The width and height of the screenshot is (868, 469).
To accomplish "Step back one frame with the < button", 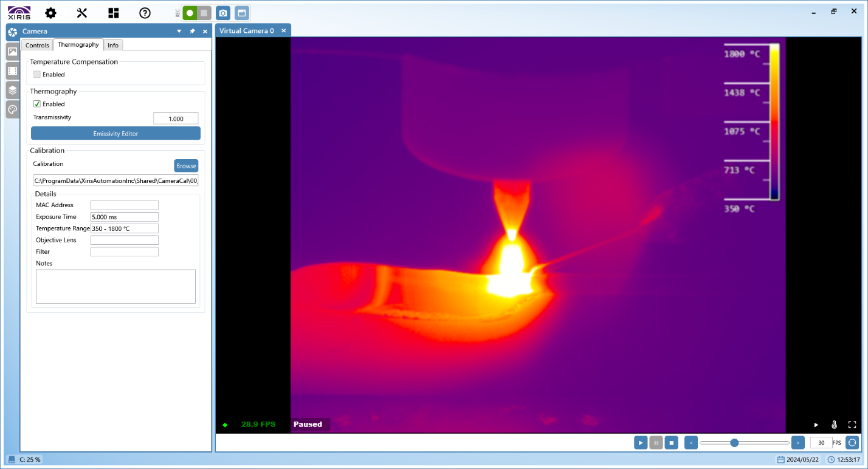I will [x=691, y=443].
